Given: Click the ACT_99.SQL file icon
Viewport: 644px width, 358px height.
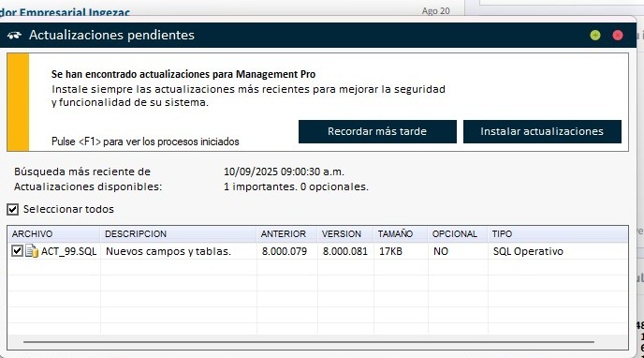Looking at the screenshot, I should 32,251.
